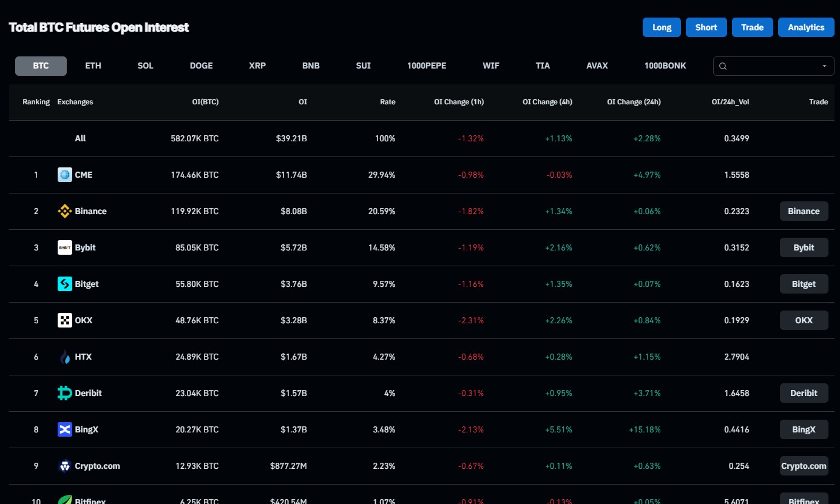The width and height of the screenshot is (840, 504).
Task: Open the WIF tab
Action: (491, 66)
